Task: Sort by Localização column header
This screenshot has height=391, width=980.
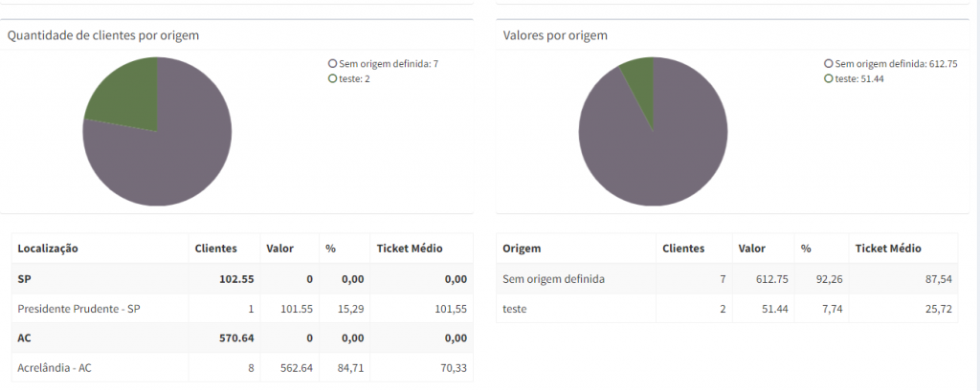Action: tap(48, 248)
